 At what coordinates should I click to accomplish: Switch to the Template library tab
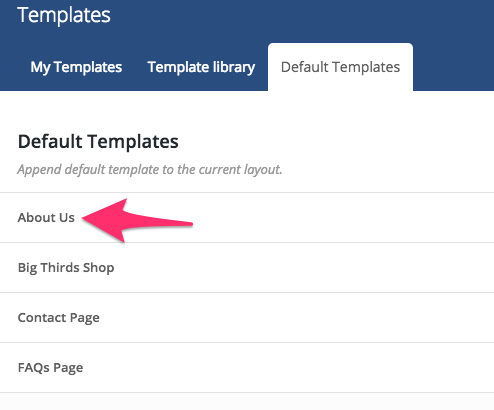click(x=201, y=67)
